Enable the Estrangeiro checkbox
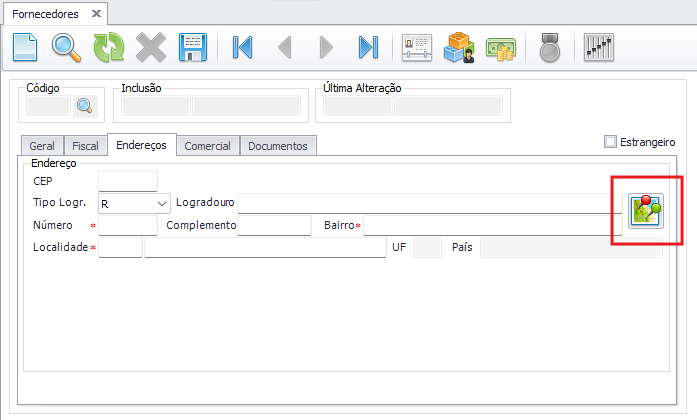This screenshot has height=420, width=697. pyautogui.click(x=611, y=142)
